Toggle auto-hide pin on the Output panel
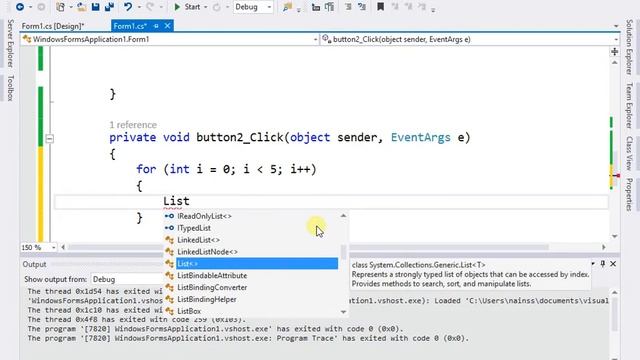 point(603,264)
